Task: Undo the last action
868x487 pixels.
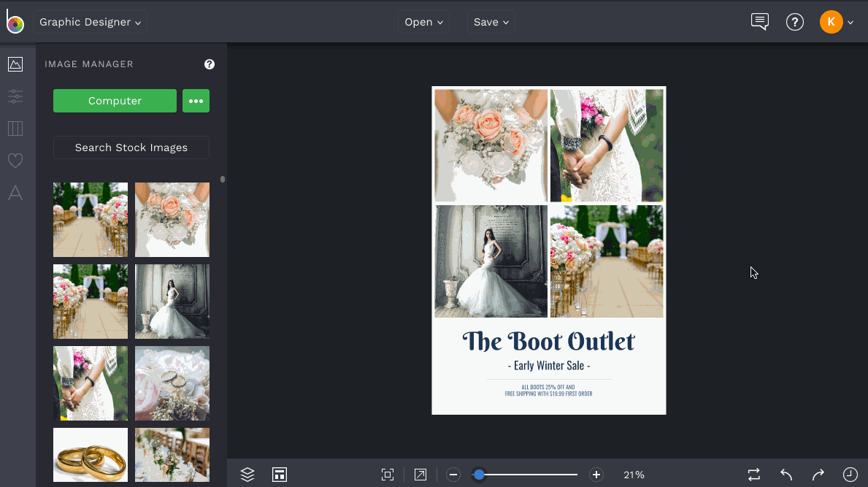Action: (786, 475)
